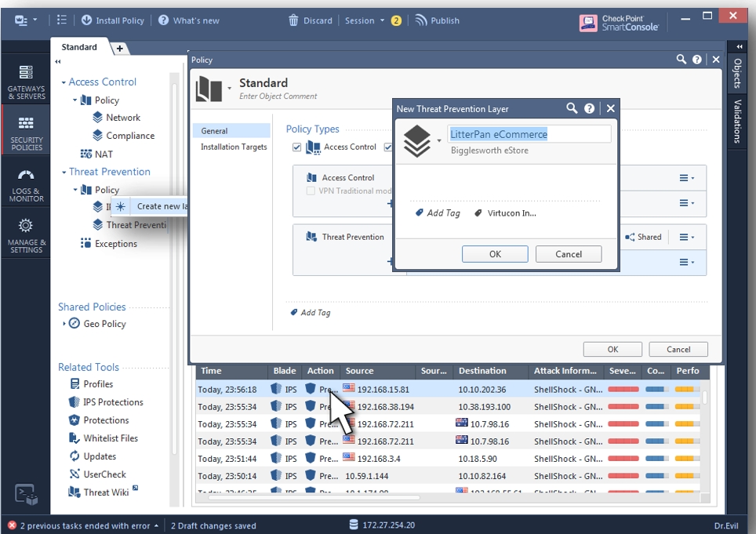Toggle the Access Control policy type checkbox
This screenshot has width=756, height=534.
click(x=296, y=147)
